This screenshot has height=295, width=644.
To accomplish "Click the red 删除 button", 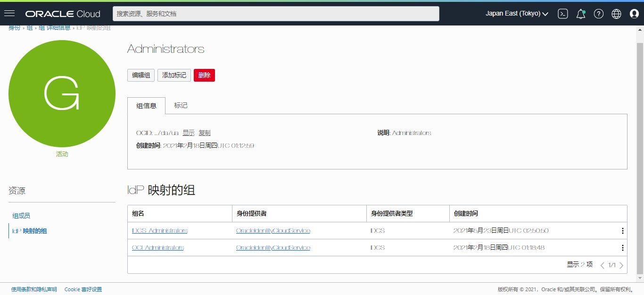I will (204, 75).
